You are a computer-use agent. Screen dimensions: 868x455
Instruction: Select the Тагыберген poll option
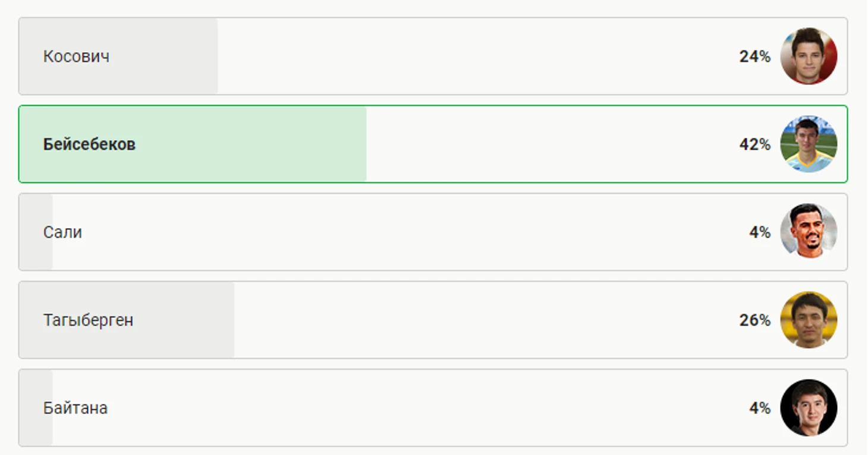point(433,320)
